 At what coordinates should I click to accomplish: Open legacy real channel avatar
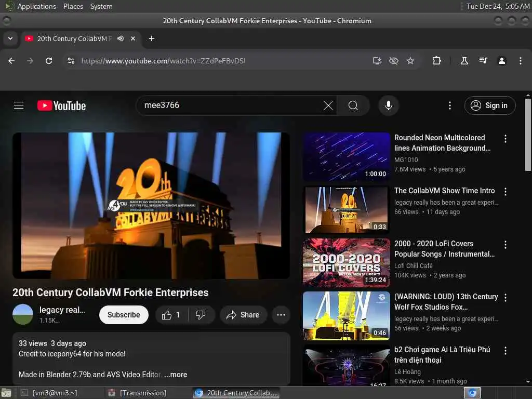tap(23, 314)
